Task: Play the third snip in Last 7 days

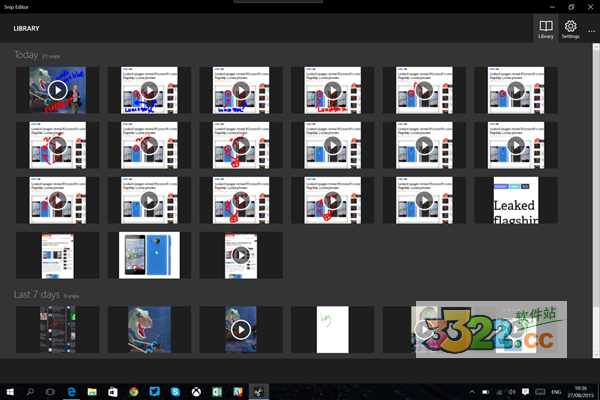Action: coord(240,329)
